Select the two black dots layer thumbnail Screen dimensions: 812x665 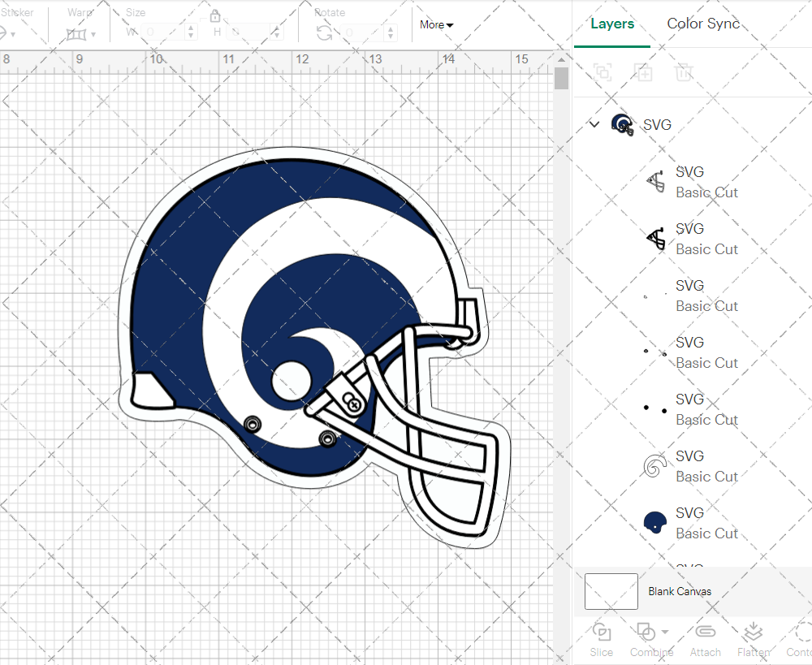point(654,408)
